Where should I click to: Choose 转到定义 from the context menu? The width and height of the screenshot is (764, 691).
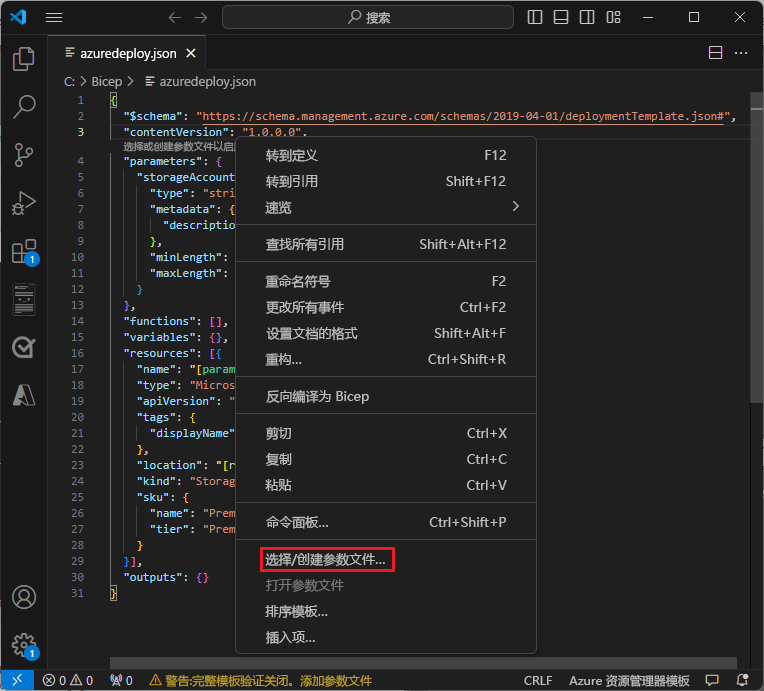[x=386, y=155]
